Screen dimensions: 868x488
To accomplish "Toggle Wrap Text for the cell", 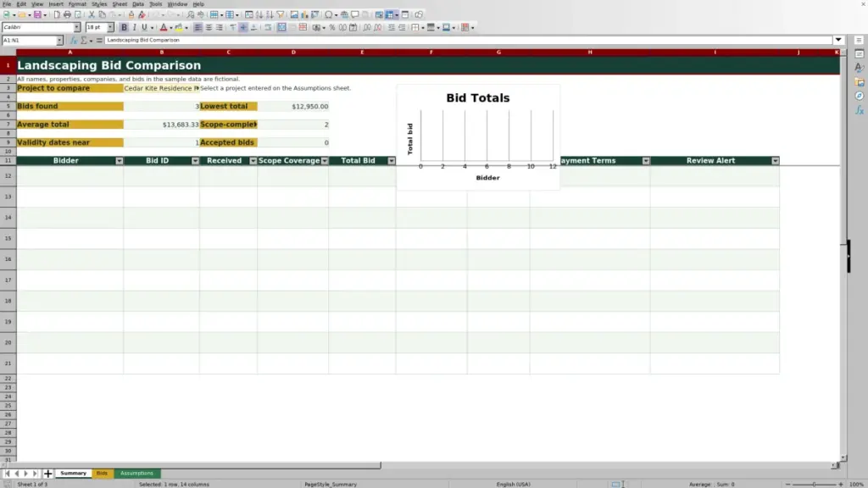I will coord(268,27).
